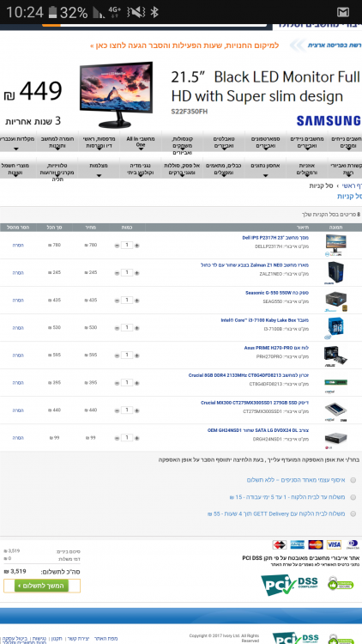Viewport: 362px width, 644px height.
Task: Increase quantity of Seasonic G-550 power supply
Action: [x=137, y=301]
